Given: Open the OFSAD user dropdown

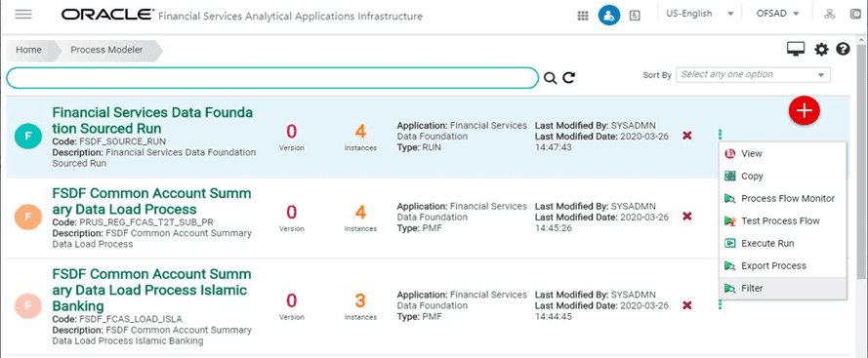Looking at the screenshot, I should coord(778,14).
